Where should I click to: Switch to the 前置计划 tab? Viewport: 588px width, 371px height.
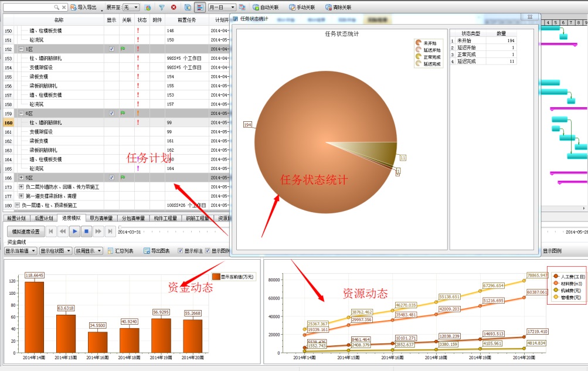(16, 218)
